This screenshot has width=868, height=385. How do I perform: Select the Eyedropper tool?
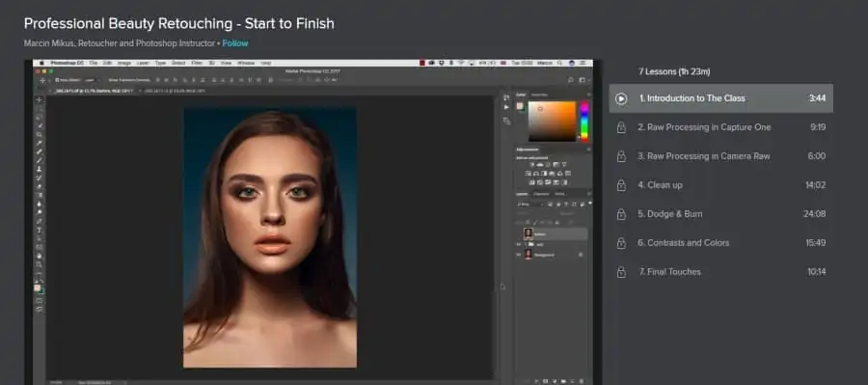pos(40,143)
